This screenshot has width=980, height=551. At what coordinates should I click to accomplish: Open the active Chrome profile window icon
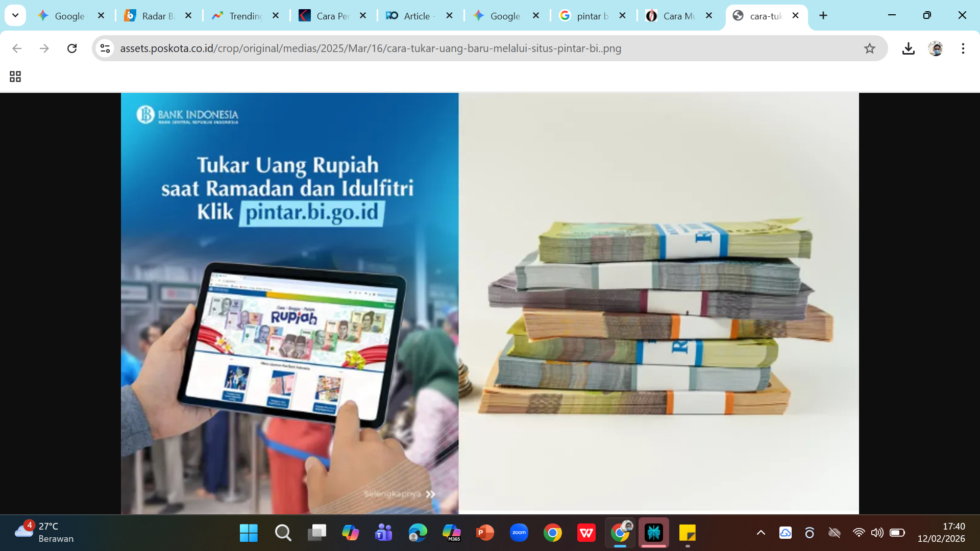[620, 533]
